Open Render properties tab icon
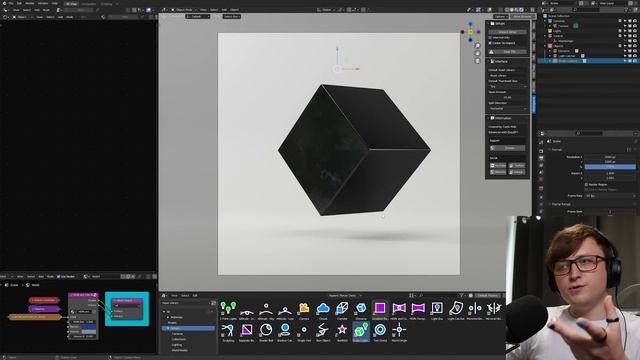 [x=541, y=151]
